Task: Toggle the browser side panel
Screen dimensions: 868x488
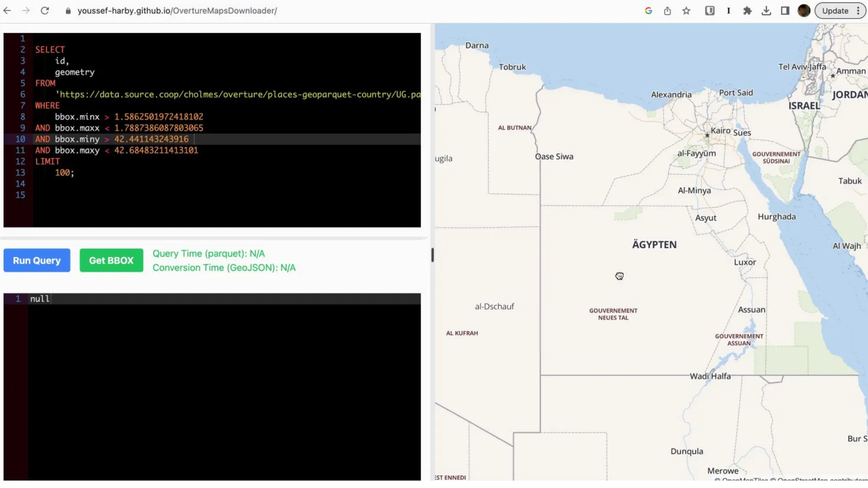Action: point(785,11)
